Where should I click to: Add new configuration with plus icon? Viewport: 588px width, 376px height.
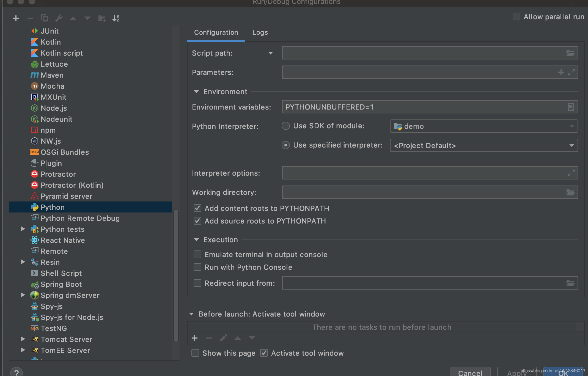point(16,18)
